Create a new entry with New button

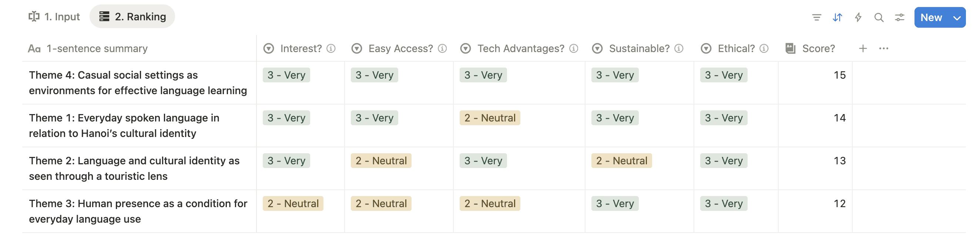(x=931, y=18)
